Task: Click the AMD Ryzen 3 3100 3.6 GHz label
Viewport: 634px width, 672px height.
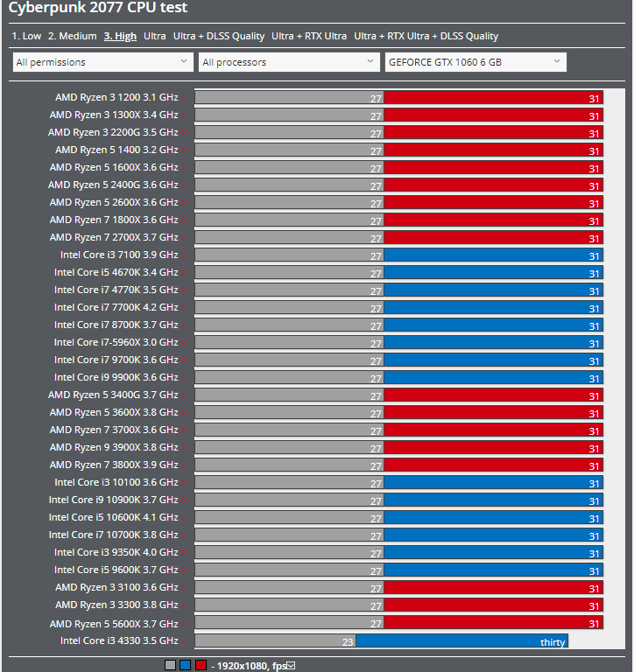Action: click(116, 588)
